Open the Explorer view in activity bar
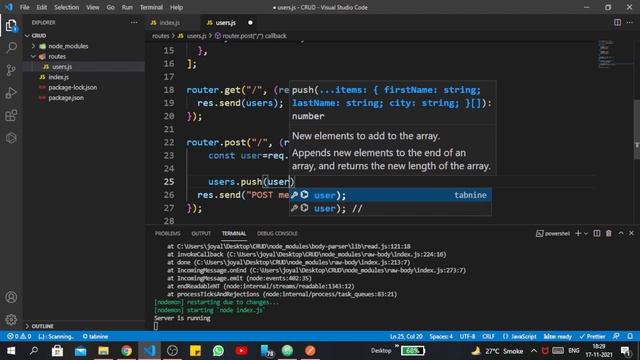The width and height of the screenshot is (640, 360). 11,26
